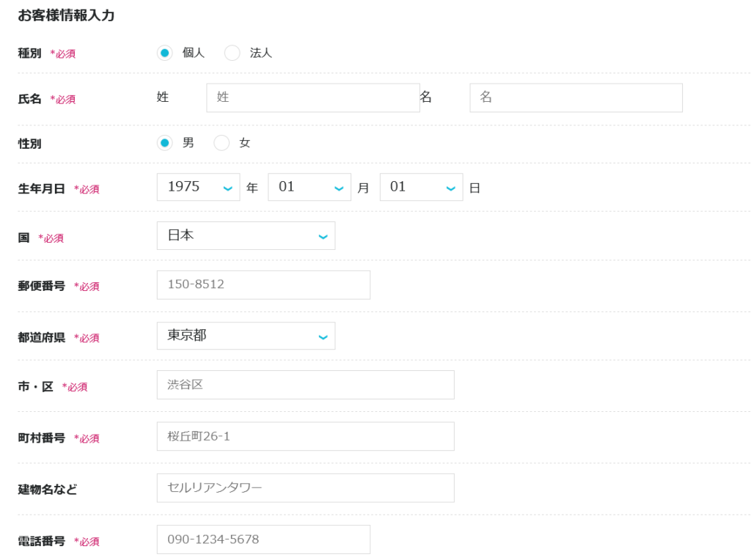
Task: Click the 法人 label text
Action: click(261, 53)
